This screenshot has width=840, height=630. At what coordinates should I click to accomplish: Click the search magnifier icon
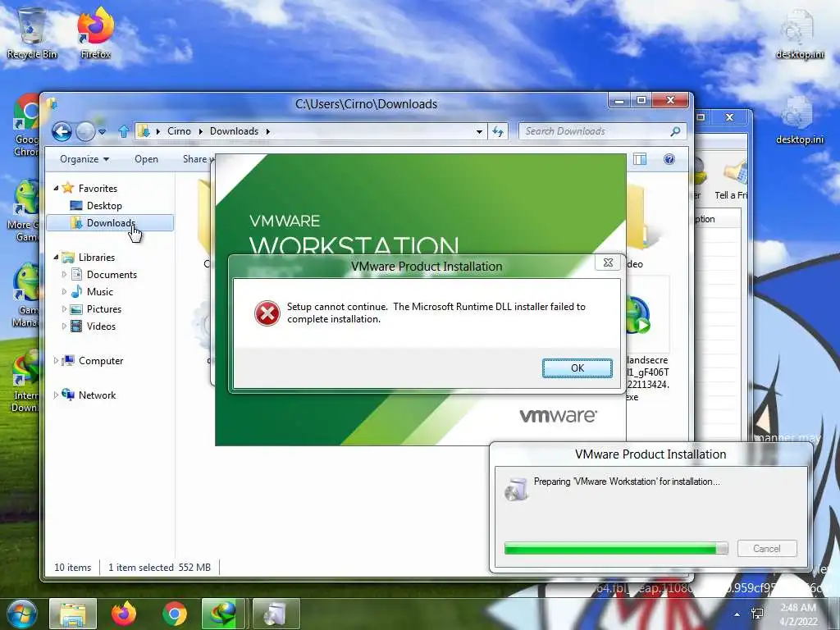tap(675, 131)
